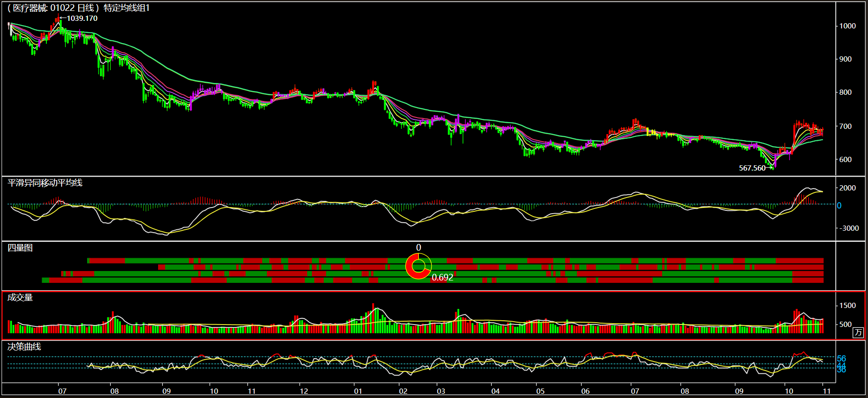Viewport: 868px width, 398px height.
Task: Select the 平滑异同移动平均线 panel label
Action: pos(45,183)
